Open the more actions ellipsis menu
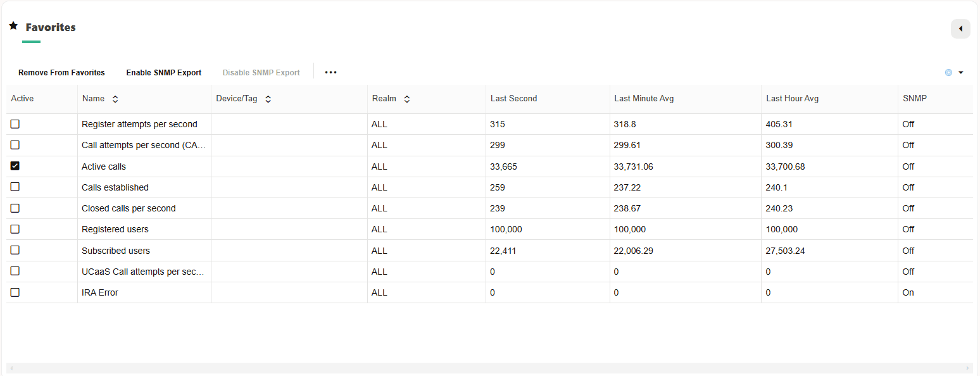The width and height of the screenshot is (980, 376). click(330, 72)
